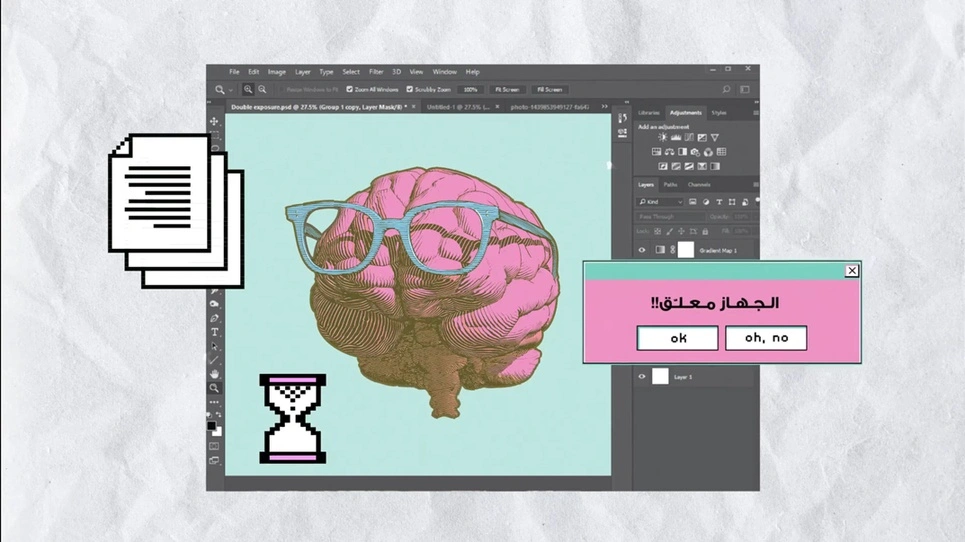Switch to the Styles tab

(x=719, y=113)
